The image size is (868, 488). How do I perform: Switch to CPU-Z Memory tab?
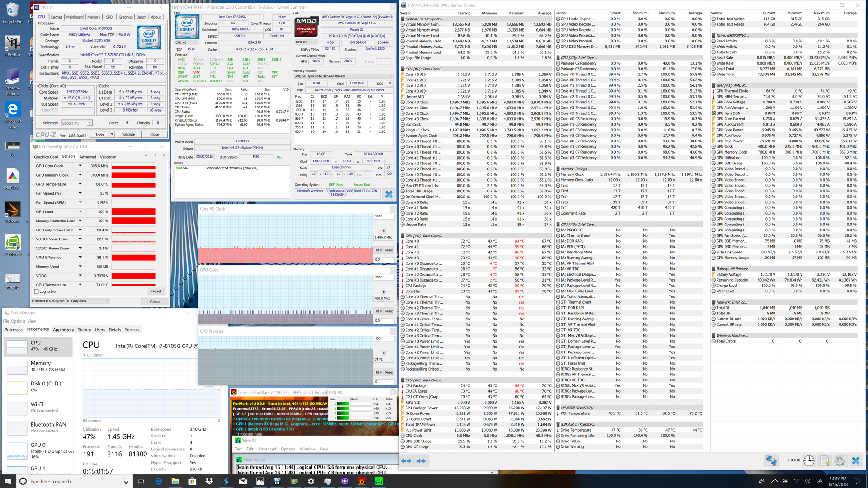94,17
